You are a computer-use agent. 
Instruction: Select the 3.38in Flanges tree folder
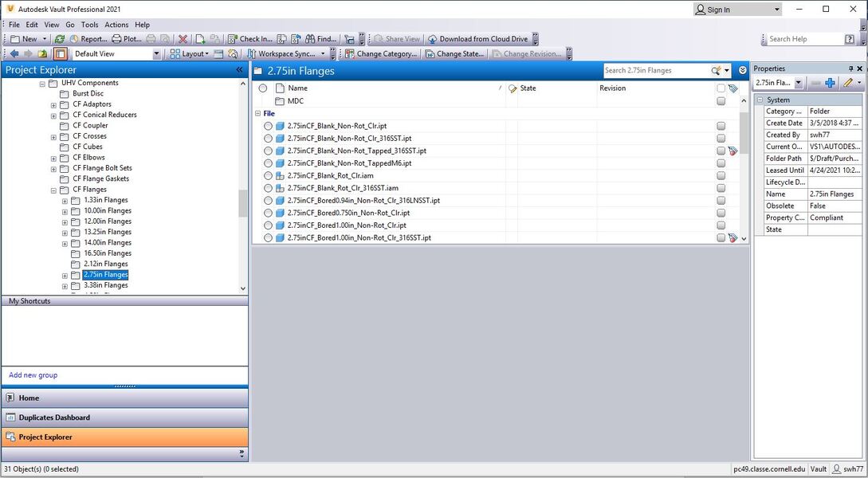coord(106,285)
